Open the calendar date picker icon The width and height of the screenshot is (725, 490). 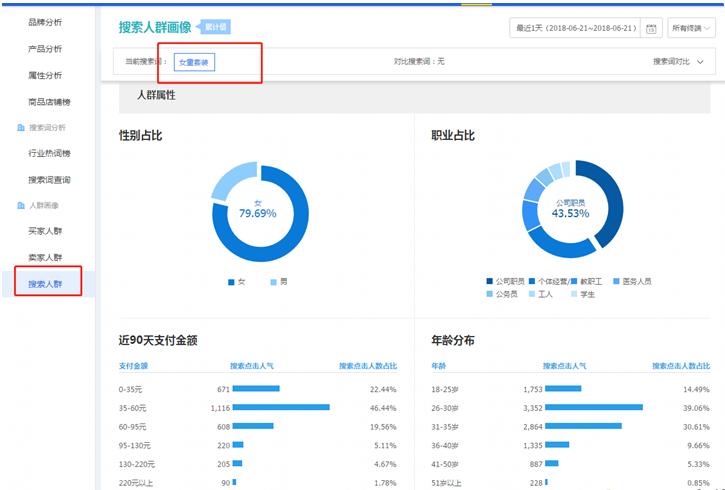coord(651,28)
